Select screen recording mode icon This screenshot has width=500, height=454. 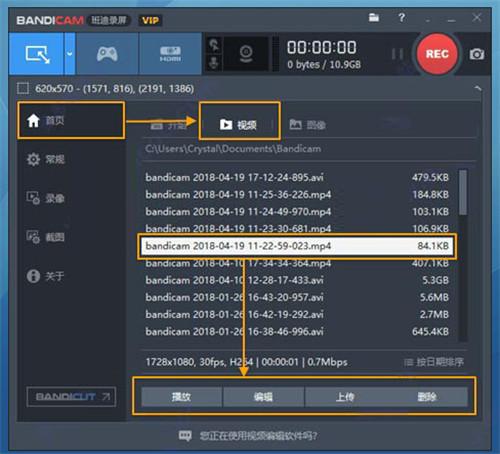[x=37, y=54]
